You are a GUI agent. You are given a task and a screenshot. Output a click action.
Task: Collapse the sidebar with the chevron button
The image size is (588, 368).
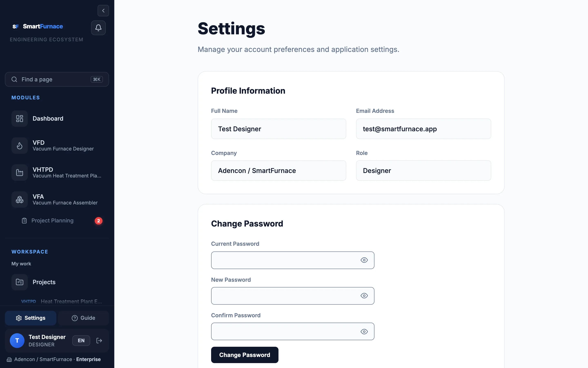tap(103, 11)
